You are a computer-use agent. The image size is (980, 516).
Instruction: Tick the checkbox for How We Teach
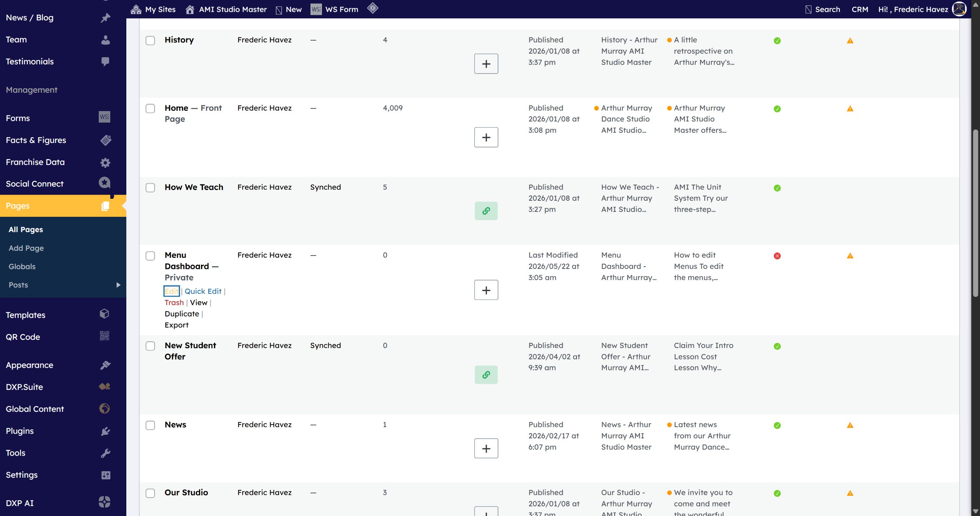150,188
